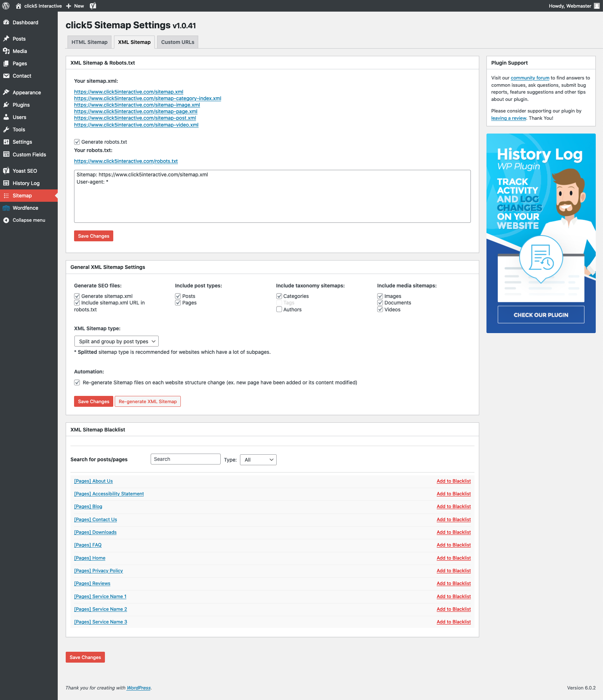Add About Us page to Blacklist

pos(454,481)
